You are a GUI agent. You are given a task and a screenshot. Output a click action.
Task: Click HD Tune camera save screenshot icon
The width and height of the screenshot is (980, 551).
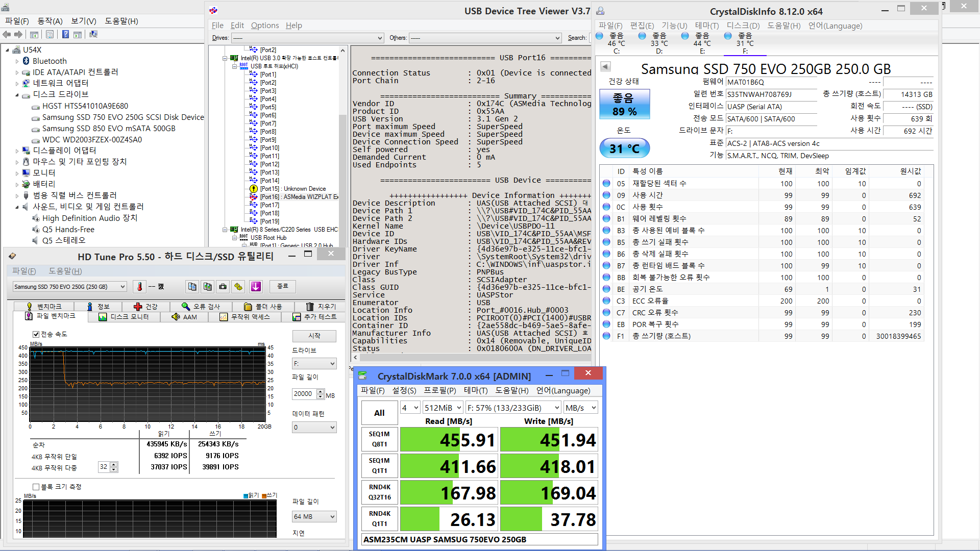223,287
